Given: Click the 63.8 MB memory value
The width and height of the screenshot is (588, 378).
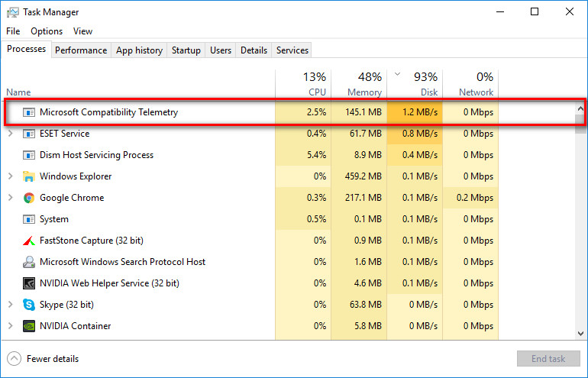Looking at the screenshot, I should coord(366,305).
